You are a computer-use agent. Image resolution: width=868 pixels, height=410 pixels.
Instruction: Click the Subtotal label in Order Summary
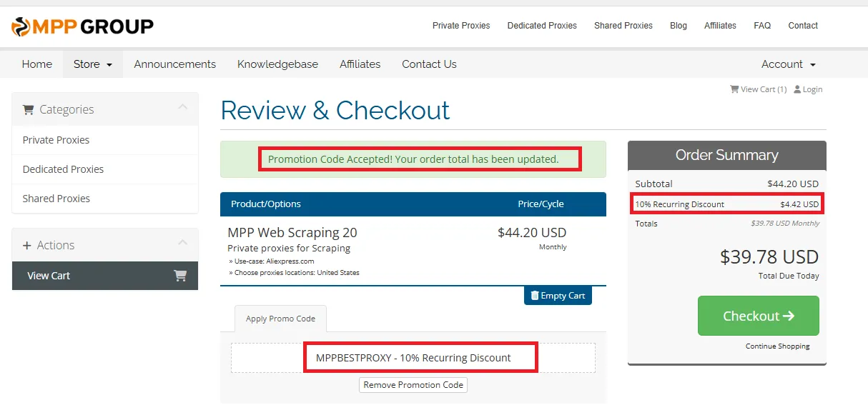click(654, 184)
